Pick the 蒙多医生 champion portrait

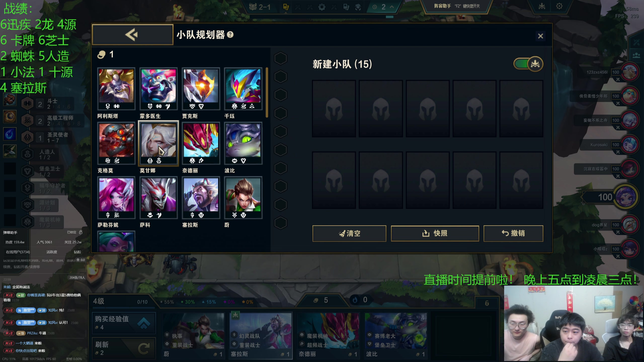click(158, 88)
